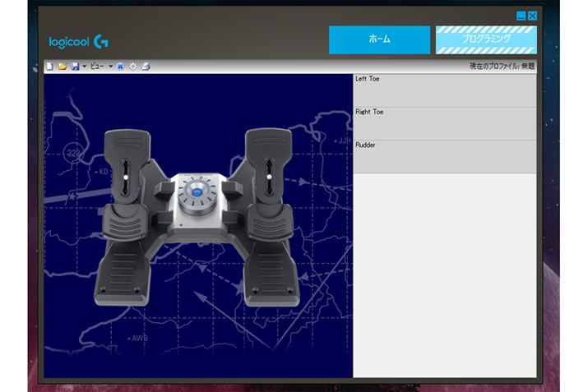Click the Logicool G logo

(x=79, y=40)
